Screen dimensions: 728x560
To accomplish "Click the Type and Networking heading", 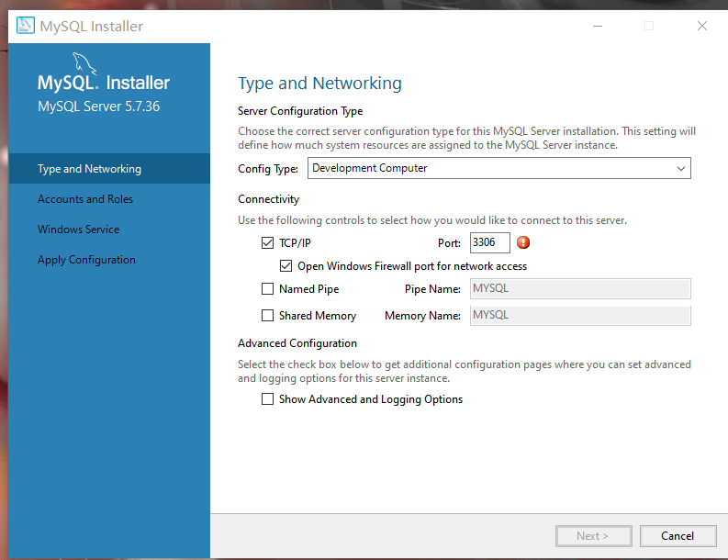I will (x=319, y=84).
